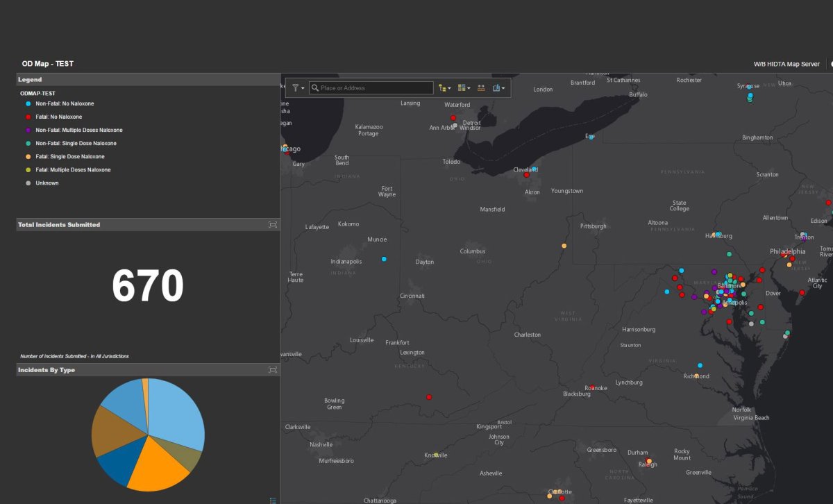Open the layer list toolbar dropdown

click(x=444, y=88)
